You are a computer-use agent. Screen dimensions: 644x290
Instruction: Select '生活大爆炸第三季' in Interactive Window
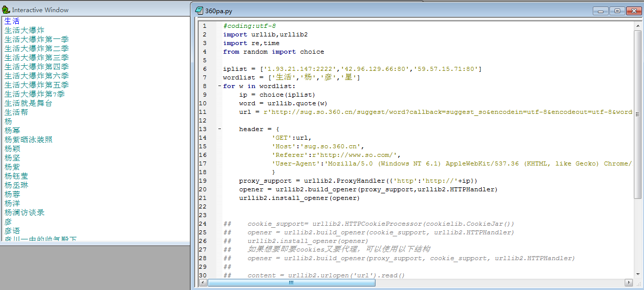click(36, 58)
